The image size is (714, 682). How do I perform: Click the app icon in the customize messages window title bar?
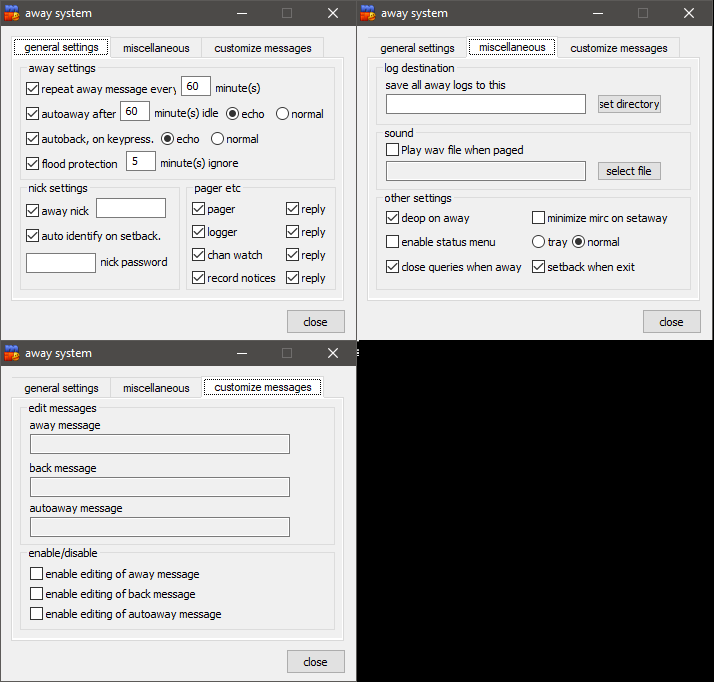pos(11,353)
